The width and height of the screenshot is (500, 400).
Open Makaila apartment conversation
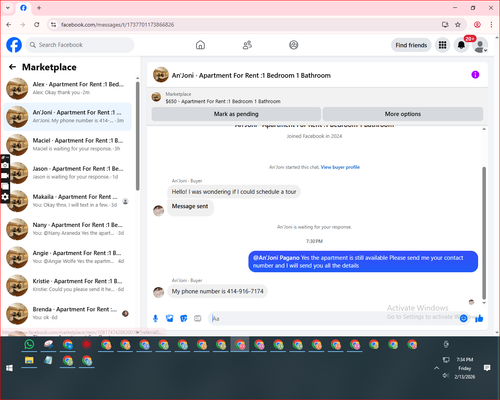[x=67, y=201]
